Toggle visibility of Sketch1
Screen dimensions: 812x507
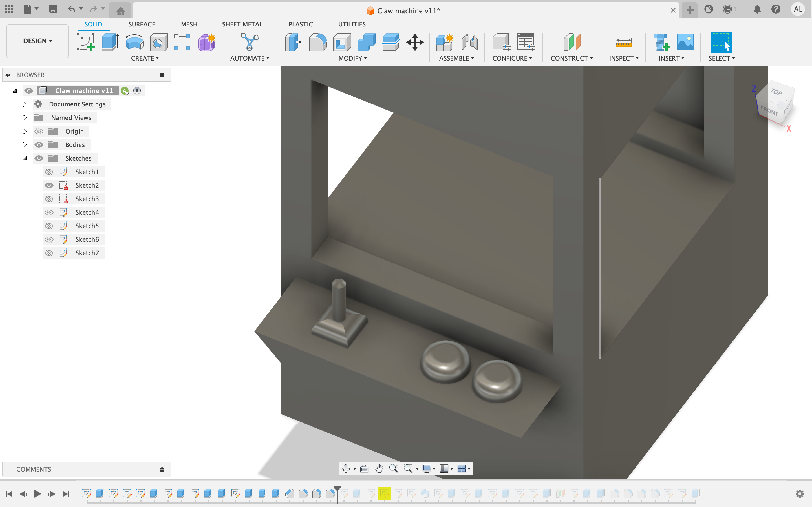click(x=49, y=171)
